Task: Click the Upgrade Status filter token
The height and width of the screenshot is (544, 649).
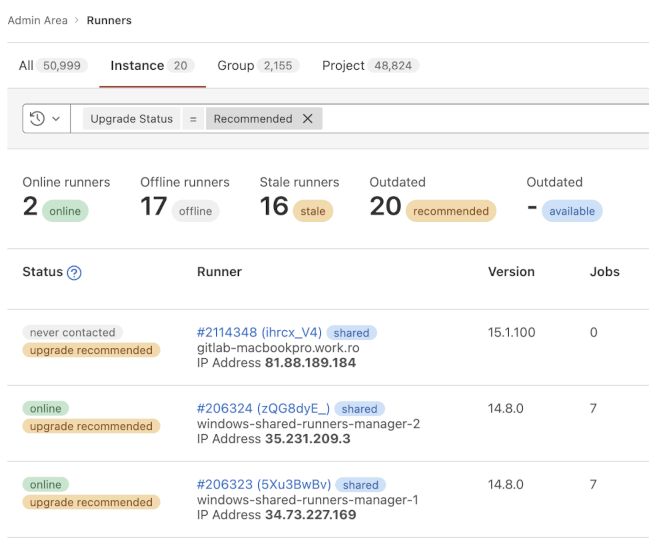Action: point(131,118)
